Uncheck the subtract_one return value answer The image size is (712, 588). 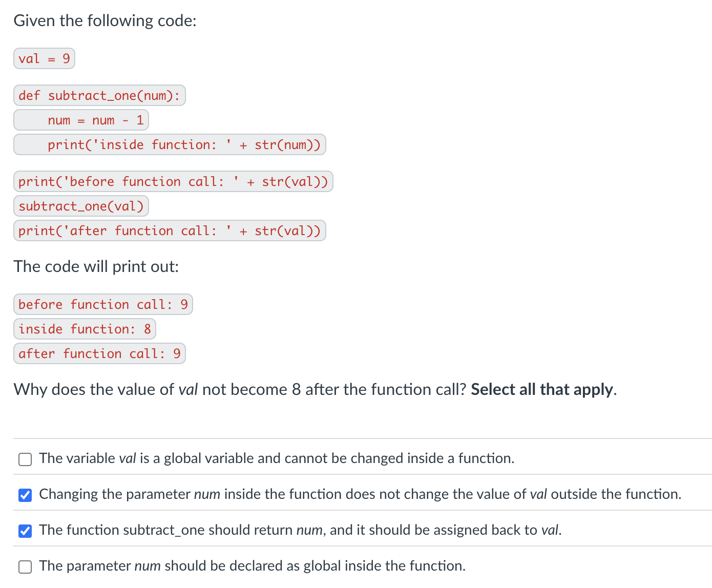coord(25,531)
